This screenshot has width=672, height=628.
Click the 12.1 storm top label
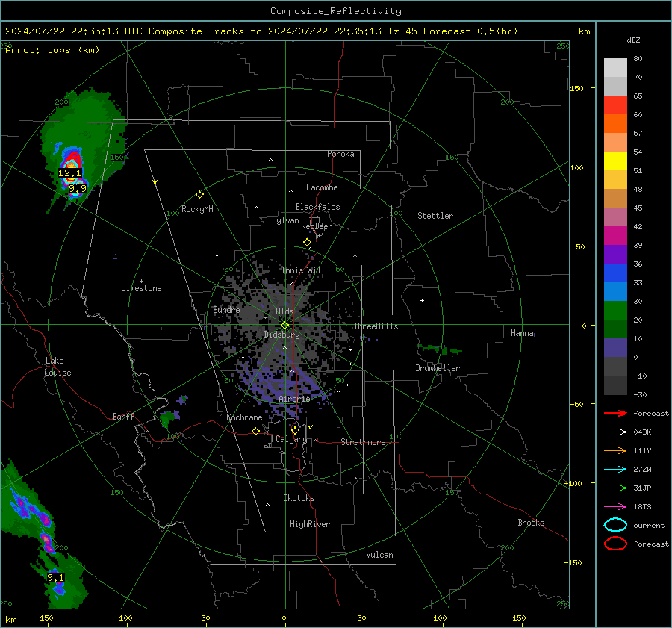(x=70, y=173)
